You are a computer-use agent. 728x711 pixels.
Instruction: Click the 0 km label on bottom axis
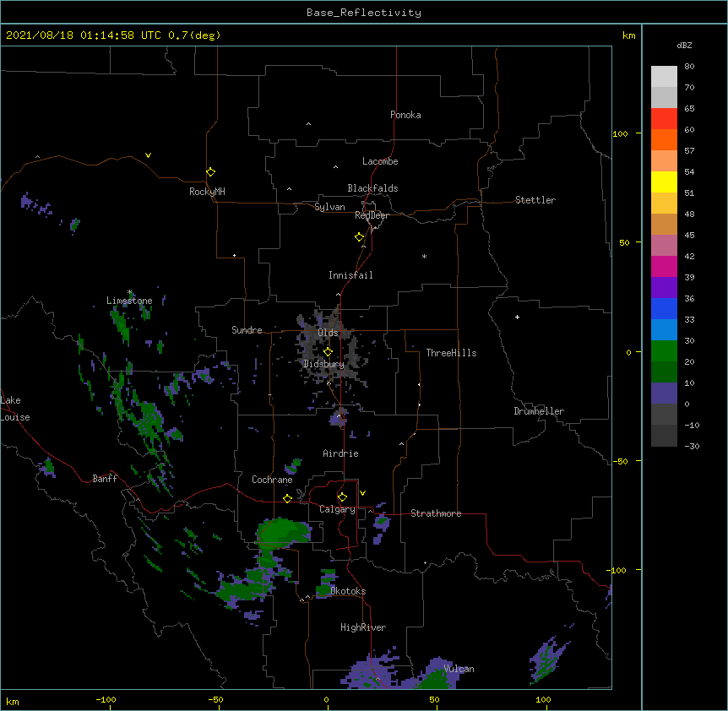coord(326,699)
